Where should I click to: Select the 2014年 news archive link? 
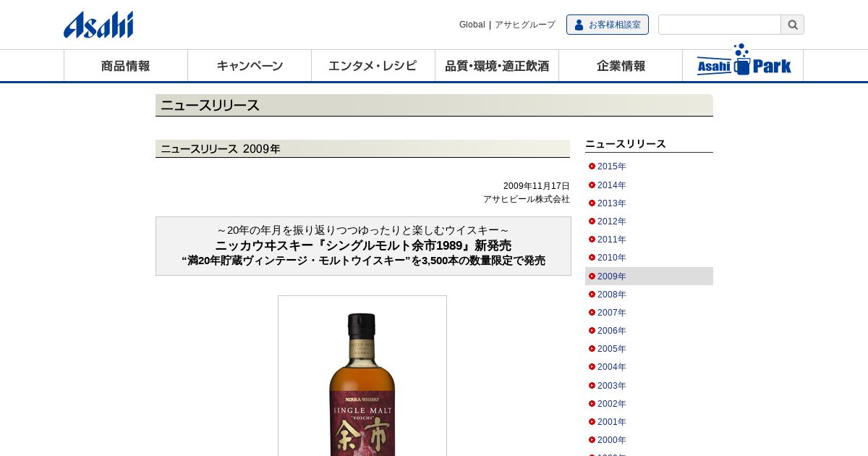point(612,185)
